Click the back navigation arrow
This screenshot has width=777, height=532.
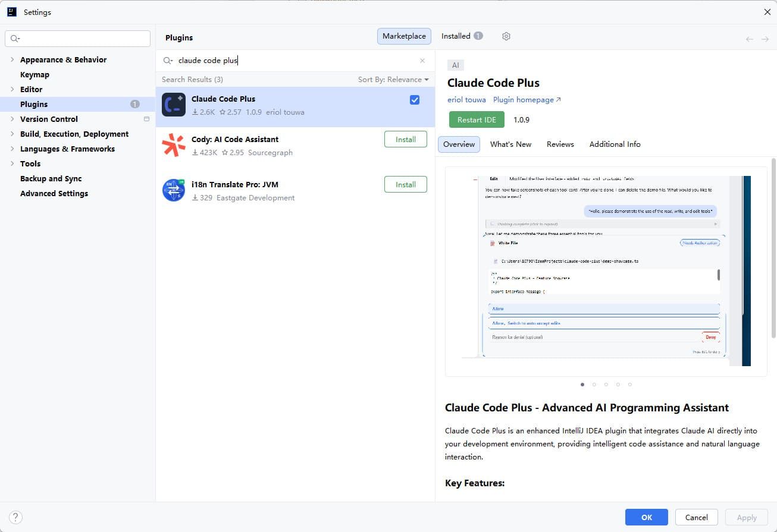point(749,39)
